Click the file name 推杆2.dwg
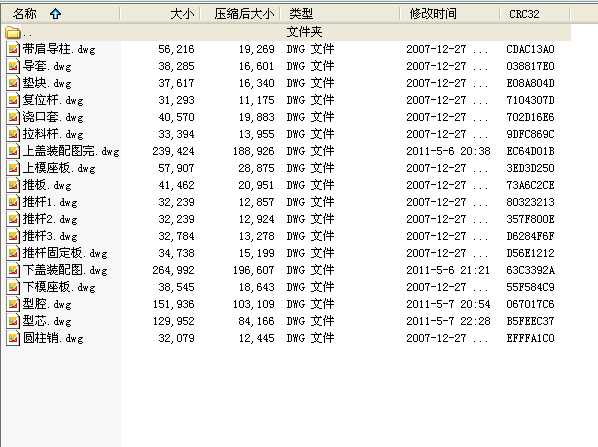This screenshot has height=447, width=598. (50, 219)
